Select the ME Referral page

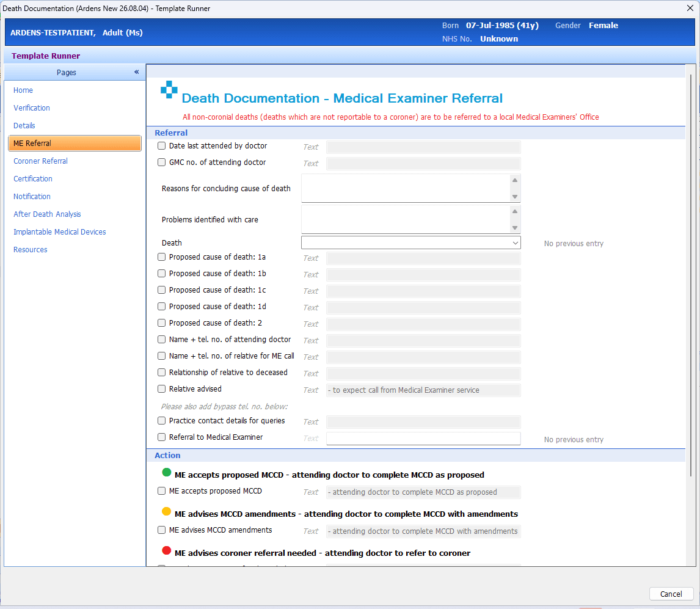pyautogui.click(x=75, y=144)
